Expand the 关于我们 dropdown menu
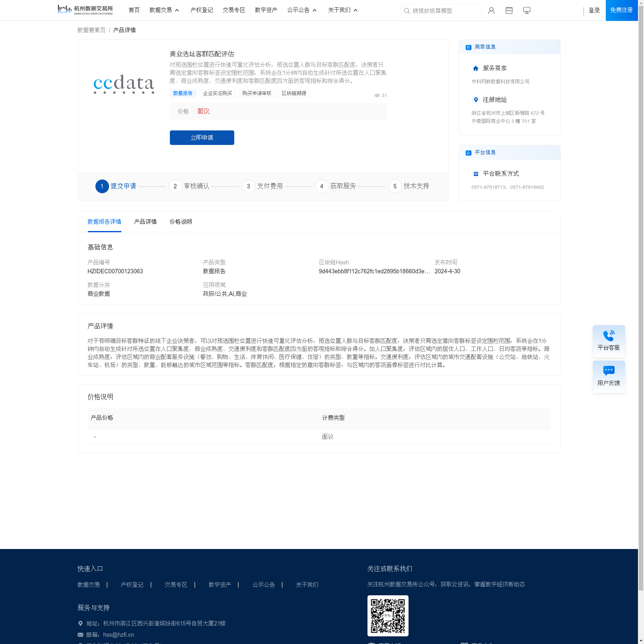644x644 pixels. (x=343, y=10)
